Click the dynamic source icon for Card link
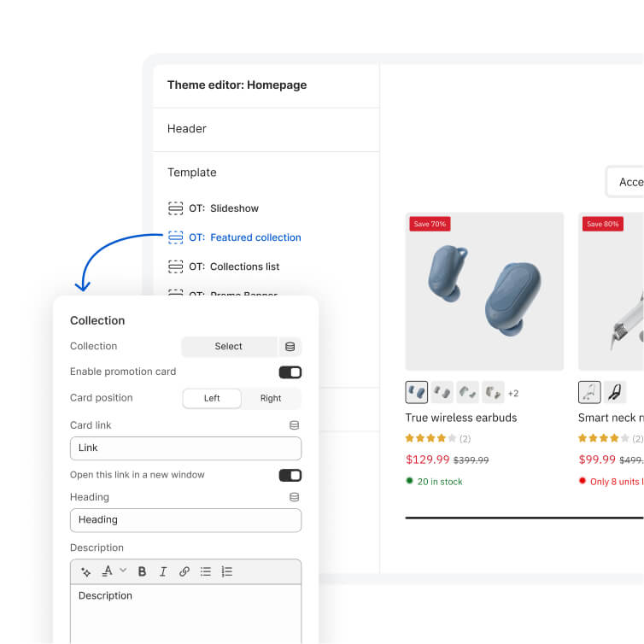 pos(294,425)
